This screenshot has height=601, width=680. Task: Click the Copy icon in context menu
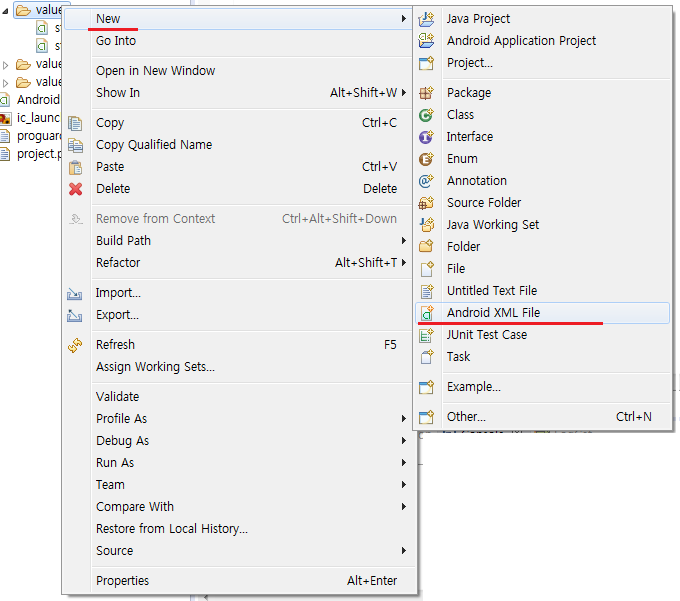(75, 123)
